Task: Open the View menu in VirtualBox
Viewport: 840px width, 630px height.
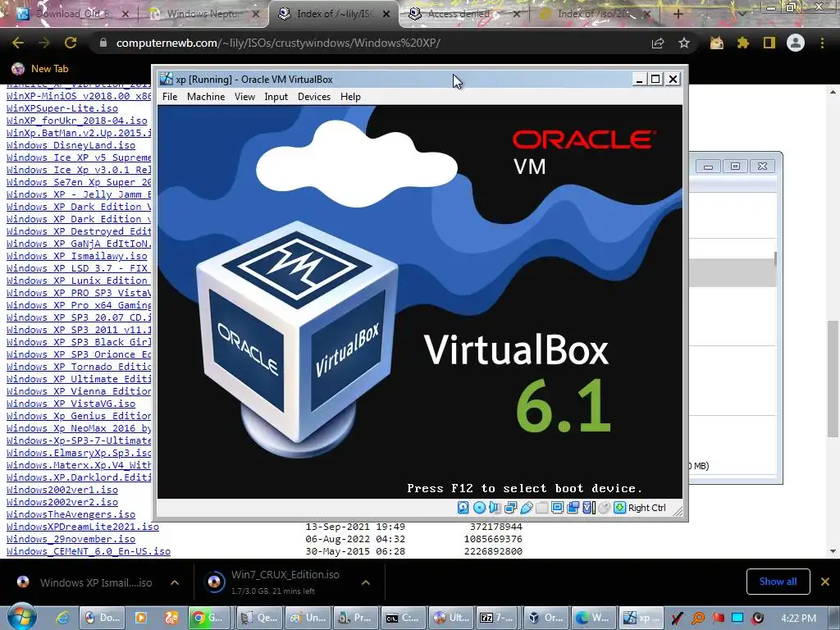Action: [244, 97]
